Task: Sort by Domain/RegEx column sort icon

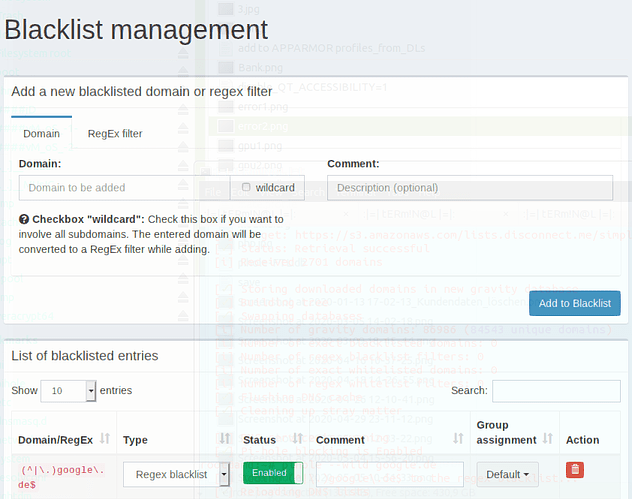Action: coord(107,439)
